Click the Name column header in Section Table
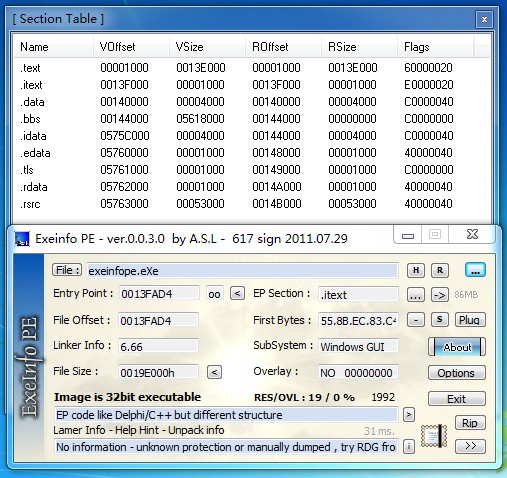Image resolution: width=507 pixels, height=478 pixels. (x=53, y=47)
